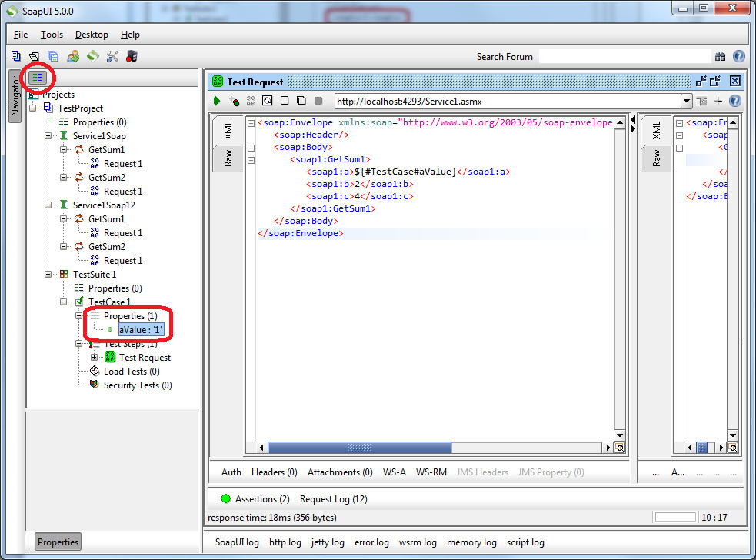
Task: Select the response pane XML tab
Action: tap(656, 130)
